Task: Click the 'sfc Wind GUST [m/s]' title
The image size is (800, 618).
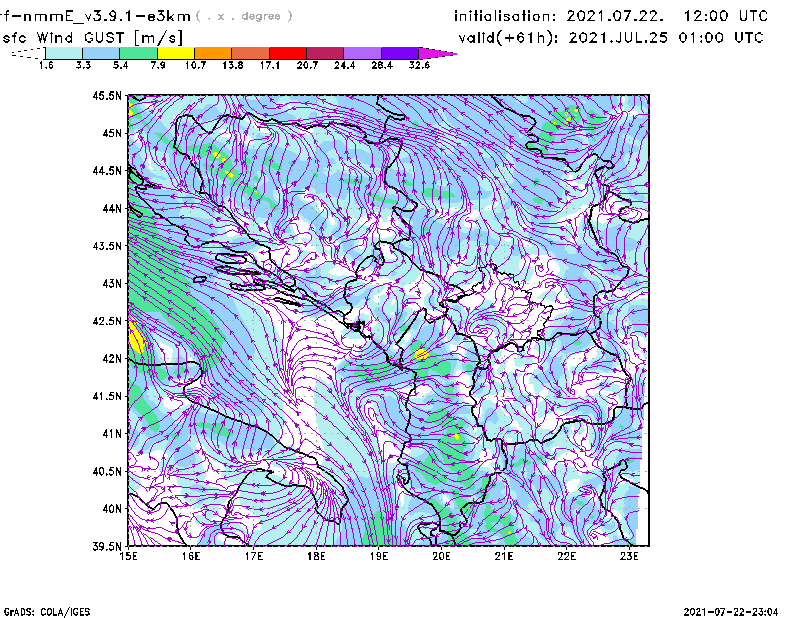Action: (92, 38)
